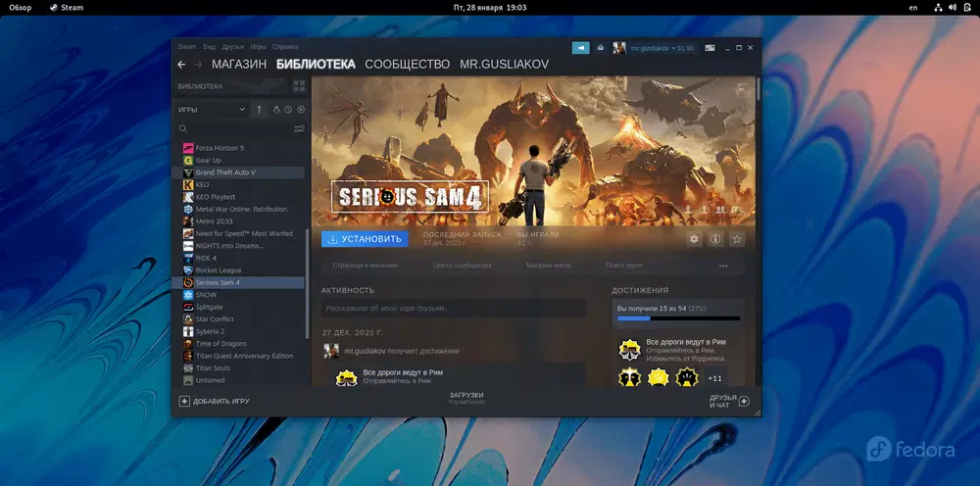Click the achievements progress bar
Image resolution: width=980 pixels, height=486 pixels.
click(678, 318)
